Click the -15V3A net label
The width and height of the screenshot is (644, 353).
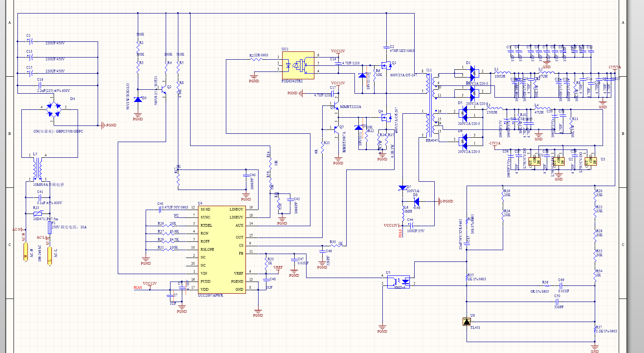(x=494, y=143)
